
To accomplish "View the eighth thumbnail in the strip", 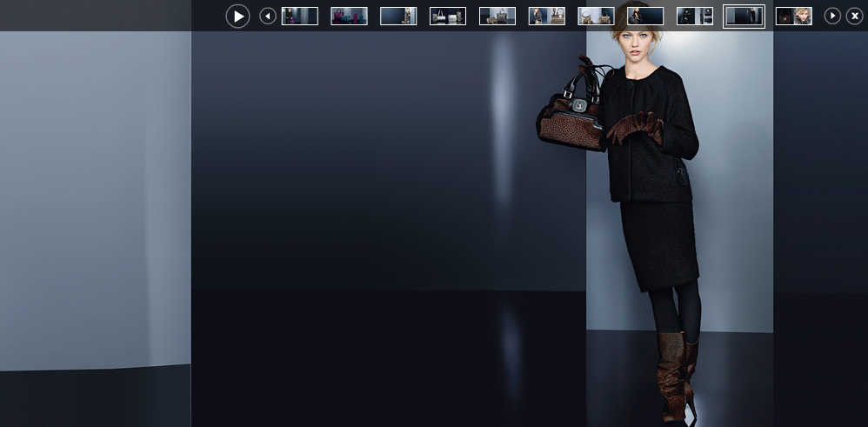I will 645,16.
